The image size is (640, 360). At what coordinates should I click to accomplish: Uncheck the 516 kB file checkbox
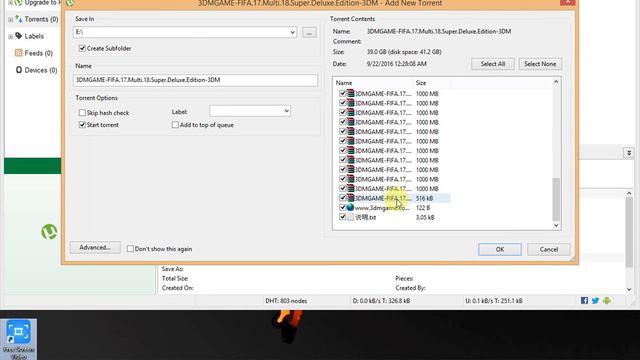[342, 198]
